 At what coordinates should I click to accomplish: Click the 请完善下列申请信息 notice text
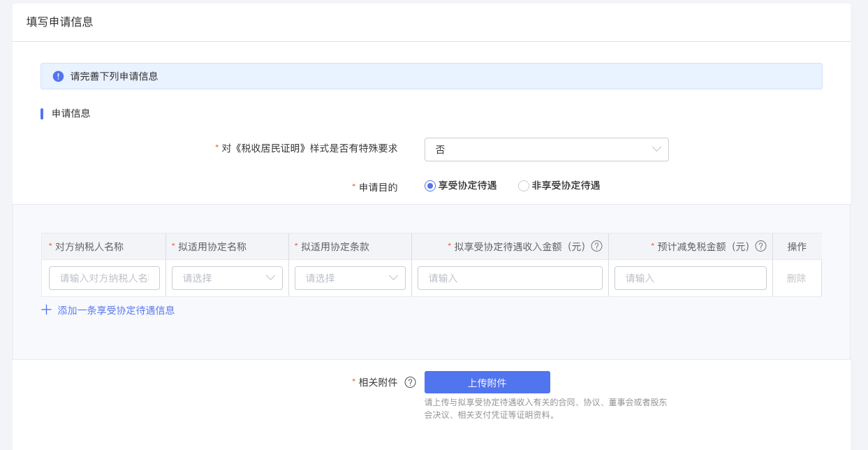click(x=115, y=76)
